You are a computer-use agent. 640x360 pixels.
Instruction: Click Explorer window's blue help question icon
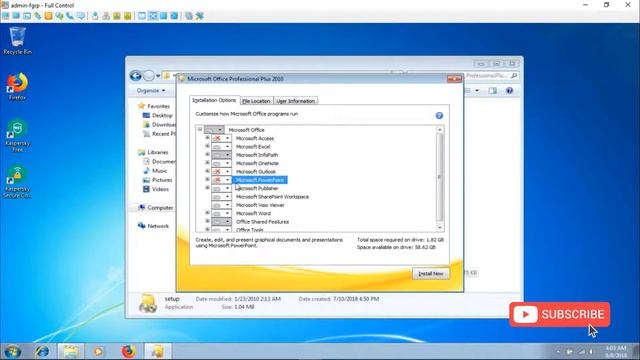509,91
